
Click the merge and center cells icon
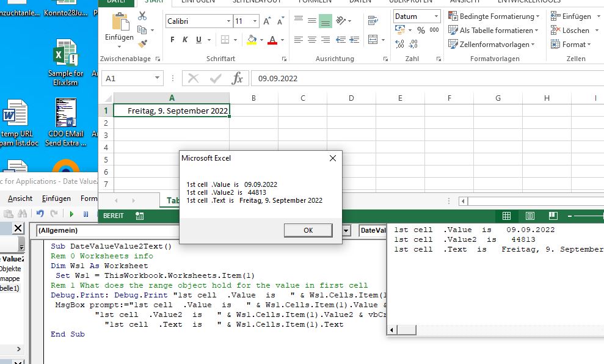(x=373, y=39)
